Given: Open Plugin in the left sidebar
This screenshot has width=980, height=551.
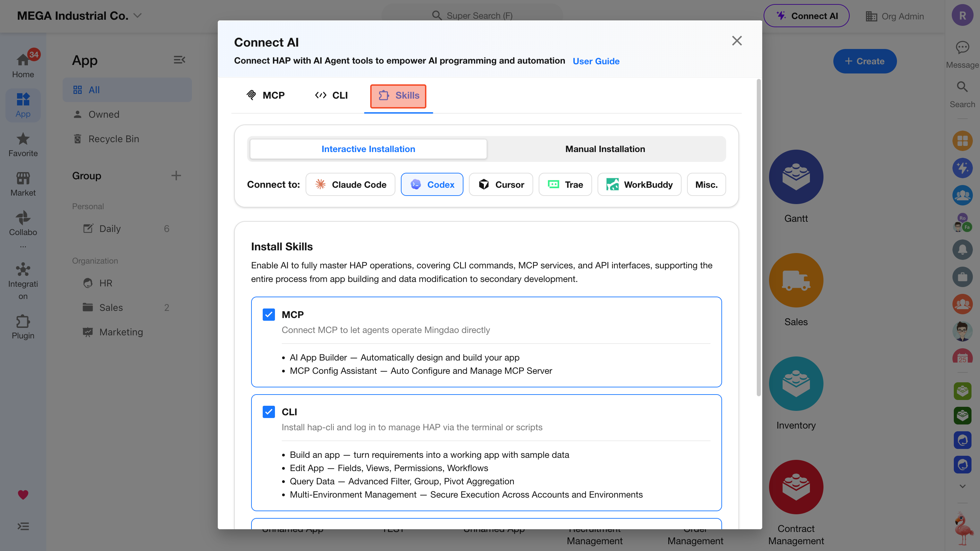Looking at the screenshot, I should [23, 327].
